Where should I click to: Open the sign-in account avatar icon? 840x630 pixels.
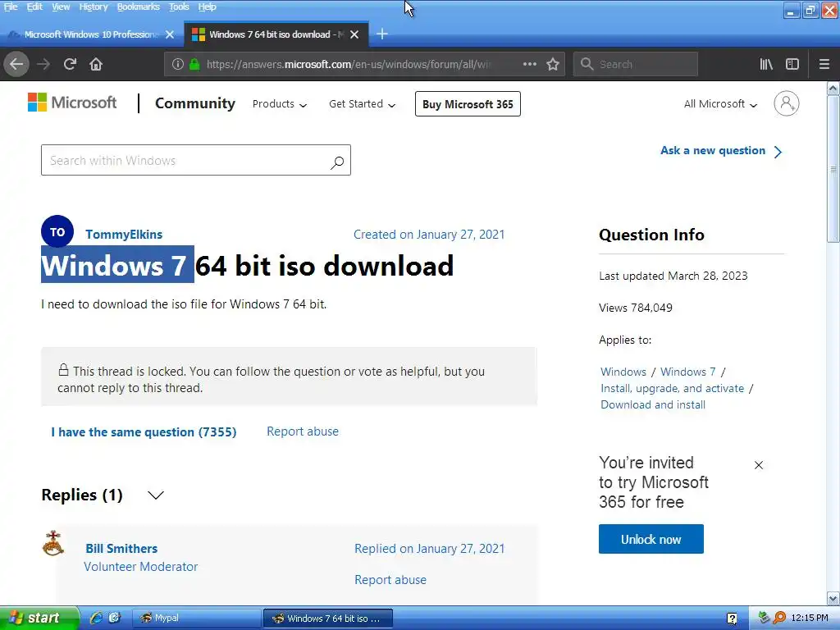[x=787, y=103]
